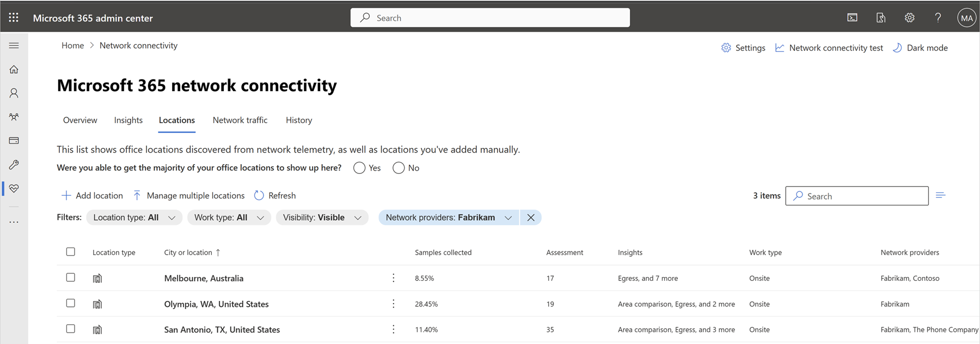Viewport: 980px width, 344px height.
Task: Click the top admin center search box
Action: click(490, 17)
